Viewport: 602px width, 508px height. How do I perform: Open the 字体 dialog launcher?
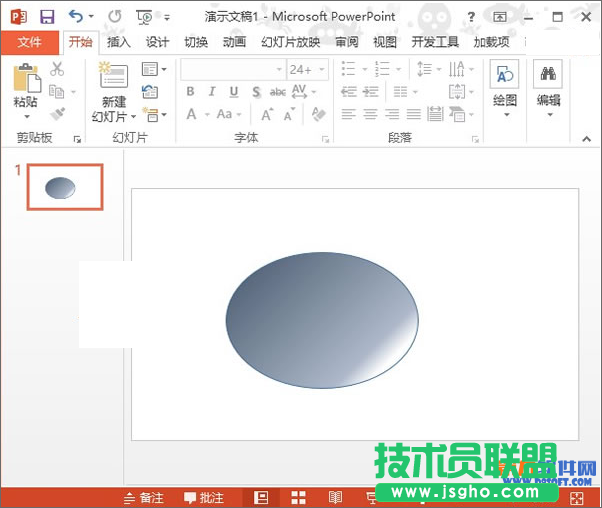[x=326, y=139]
